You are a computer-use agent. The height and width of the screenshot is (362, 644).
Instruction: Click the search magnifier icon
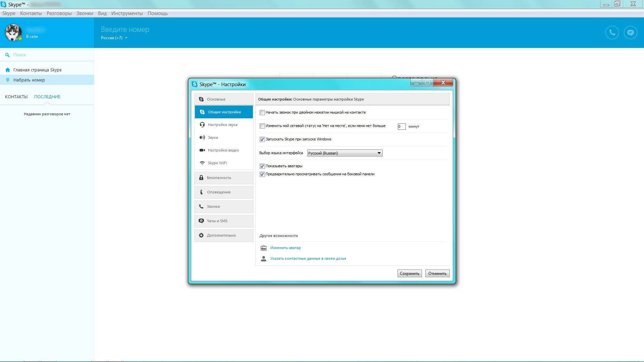(x=7, y=55)
